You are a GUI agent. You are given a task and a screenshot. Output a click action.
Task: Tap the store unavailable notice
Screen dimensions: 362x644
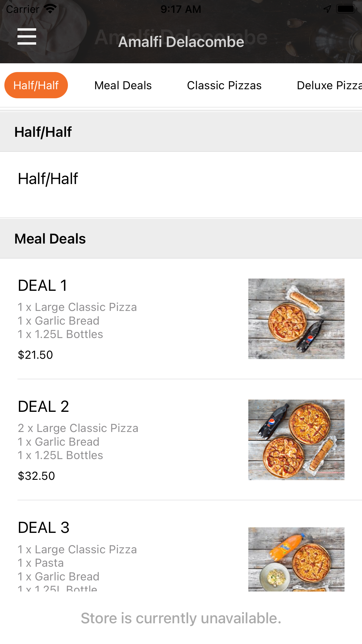181,618
